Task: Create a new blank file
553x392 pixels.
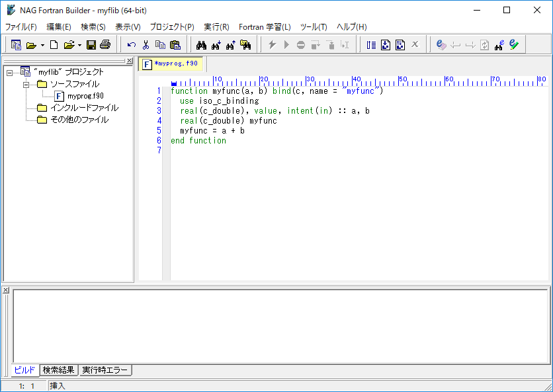Action: click(x=54, y=45)
